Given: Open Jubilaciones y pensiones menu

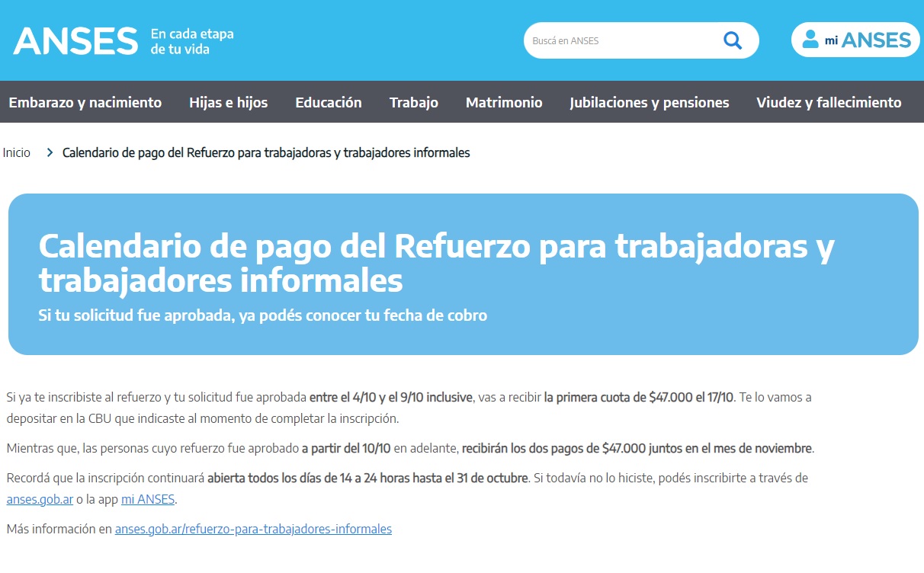Looking at the screenshot, I should pyautogui.click(x=650, y=102).
